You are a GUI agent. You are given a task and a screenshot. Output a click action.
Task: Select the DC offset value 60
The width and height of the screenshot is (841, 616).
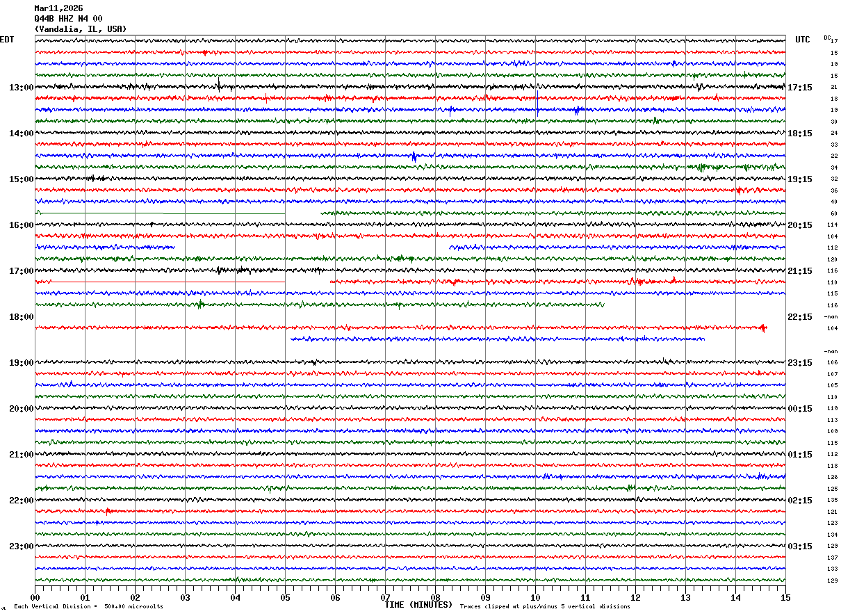833,213
